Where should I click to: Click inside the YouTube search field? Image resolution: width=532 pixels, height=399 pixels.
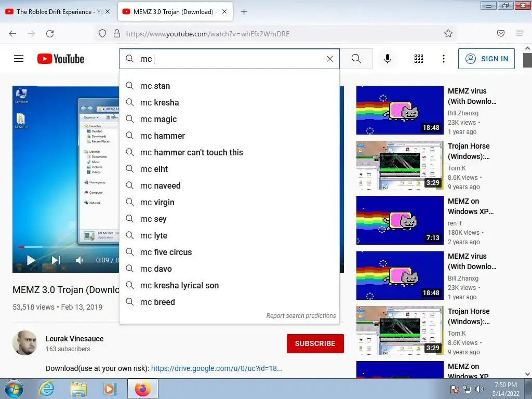[x=229, y=59]
